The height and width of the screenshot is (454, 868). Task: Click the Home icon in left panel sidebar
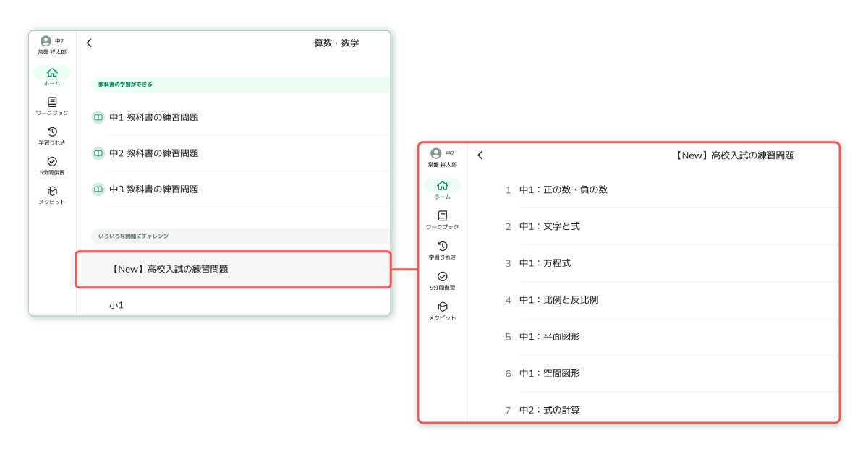coord(52,73)
